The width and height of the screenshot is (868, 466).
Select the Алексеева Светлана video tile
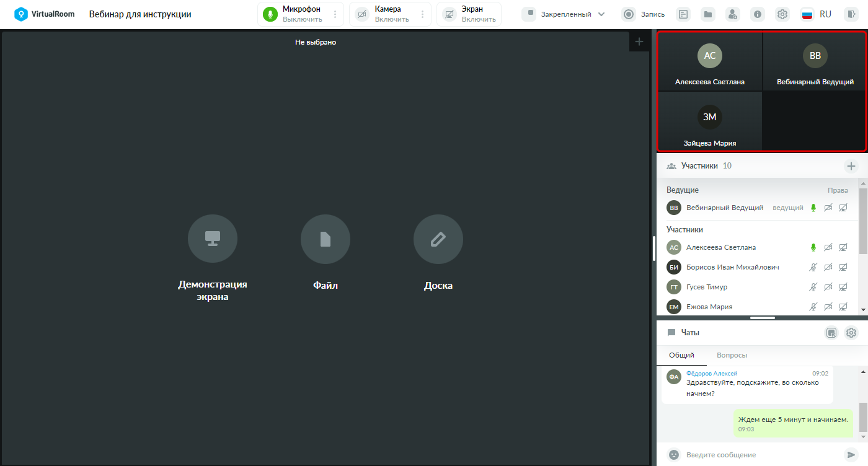click(x=710, y=62)
